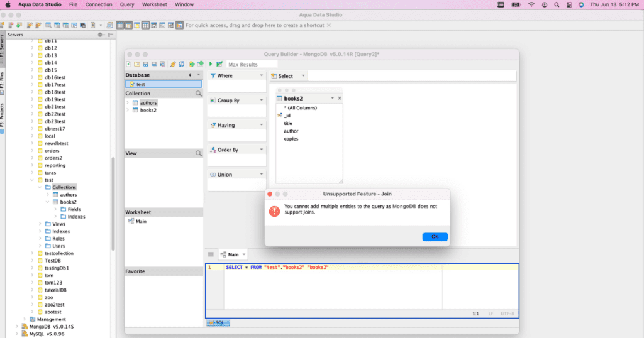This screenshot has width=644, height=338.
Task: Switch to the SQL tab at bottom
Action: [218, 323]
